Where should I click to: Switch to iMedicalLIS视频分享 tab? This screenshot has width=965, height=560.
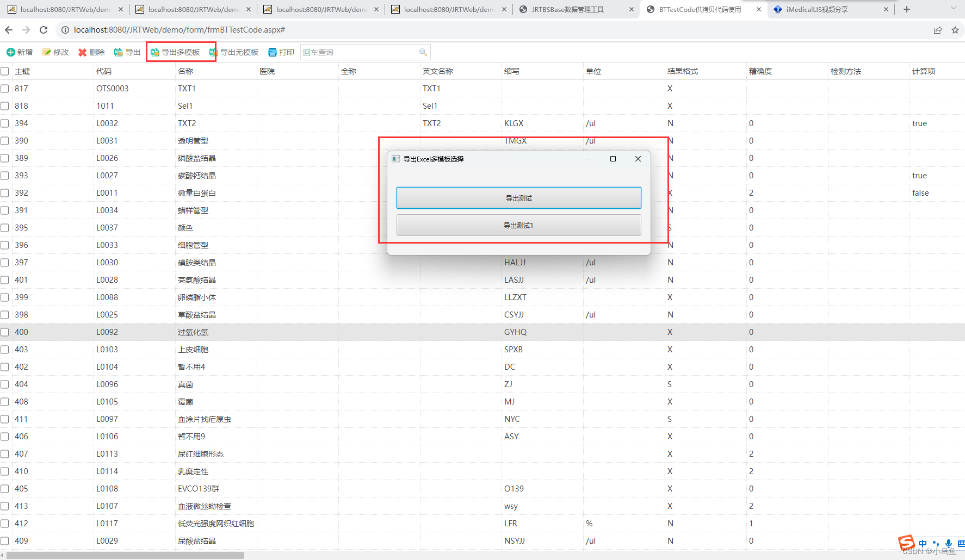pos(831,9)
